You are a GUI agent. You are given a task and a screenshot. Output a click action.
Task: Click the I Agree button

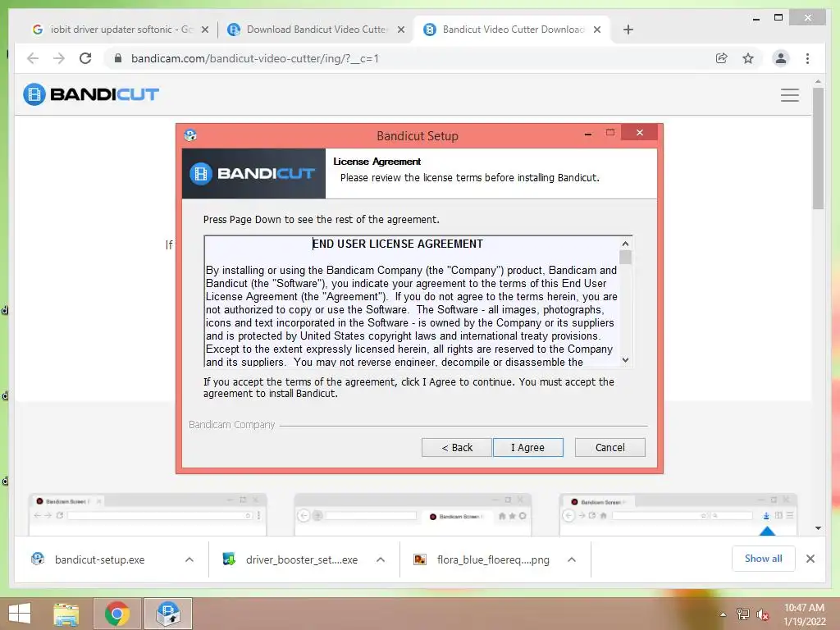(527, 447)
